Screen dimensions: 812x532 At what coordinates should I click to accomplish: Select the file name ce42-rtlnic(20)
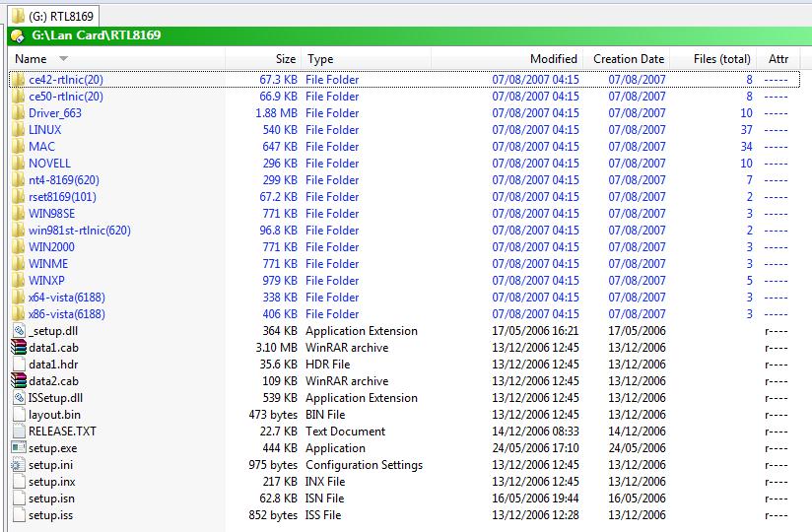(66, 80)
